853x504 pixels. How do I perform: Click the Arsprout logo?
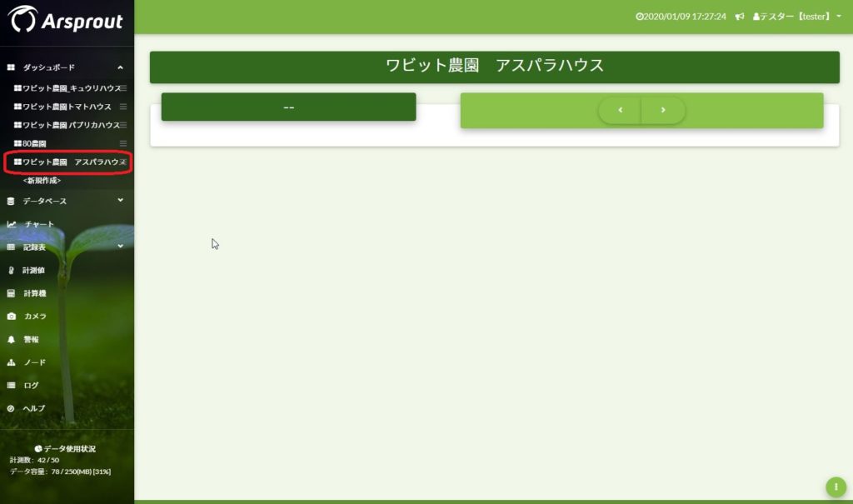[65, 20]
